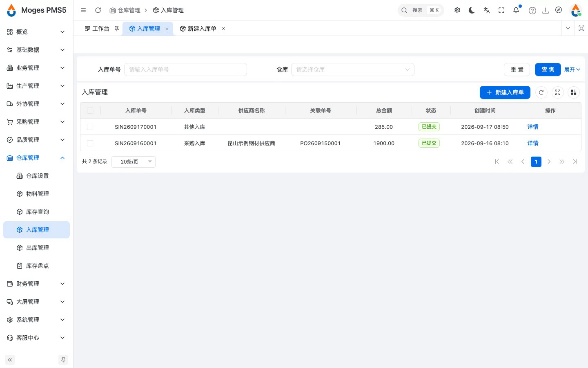Collapse the sidebar with double-arrow icon
The height and width of the screenshot is (368, 588).
pos(10,360)
